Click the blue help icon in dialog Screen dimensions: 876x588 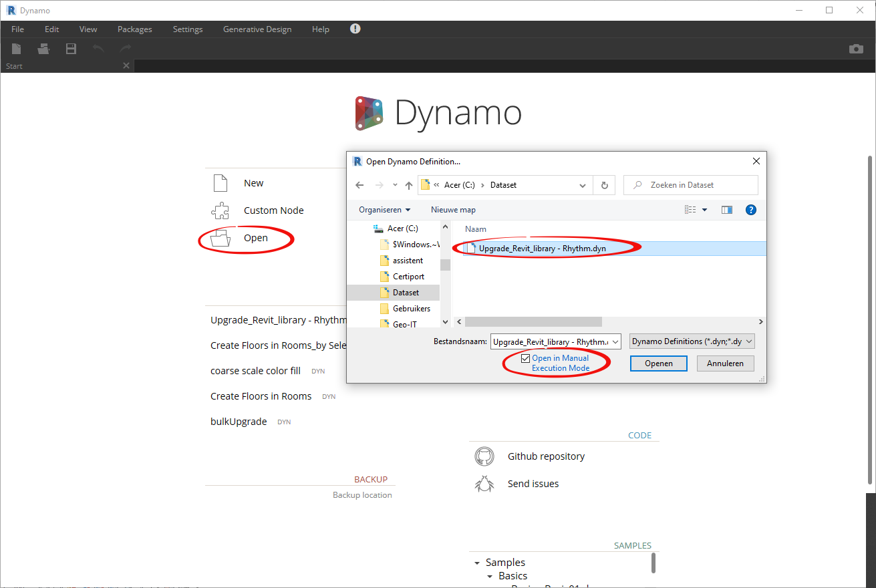click(x=750, y=210)
